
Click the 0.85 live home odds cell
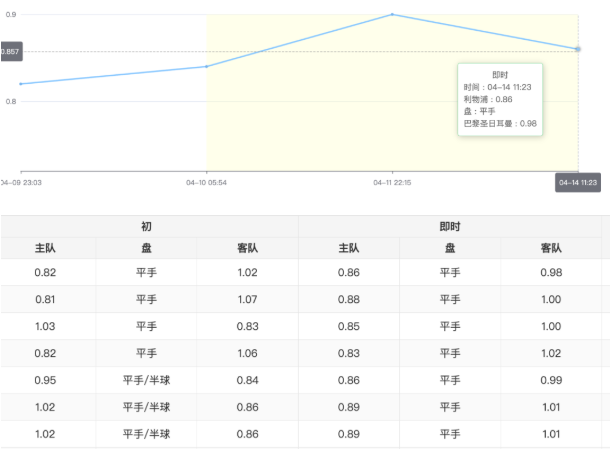click(349, 326)
